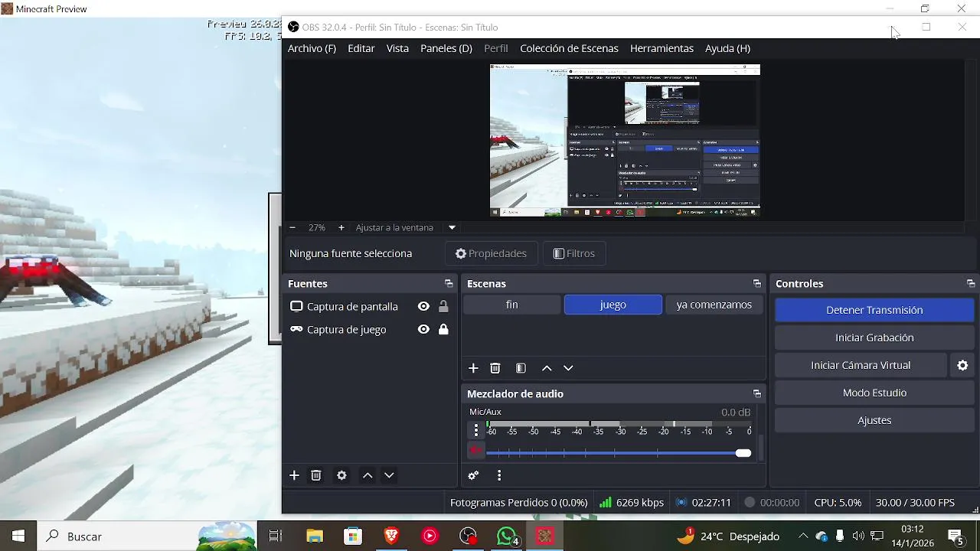Screen dimensions: 980x551
Task: Open Ayuda (H) menu
Action: pyautogui.click(x=727, y=48)
